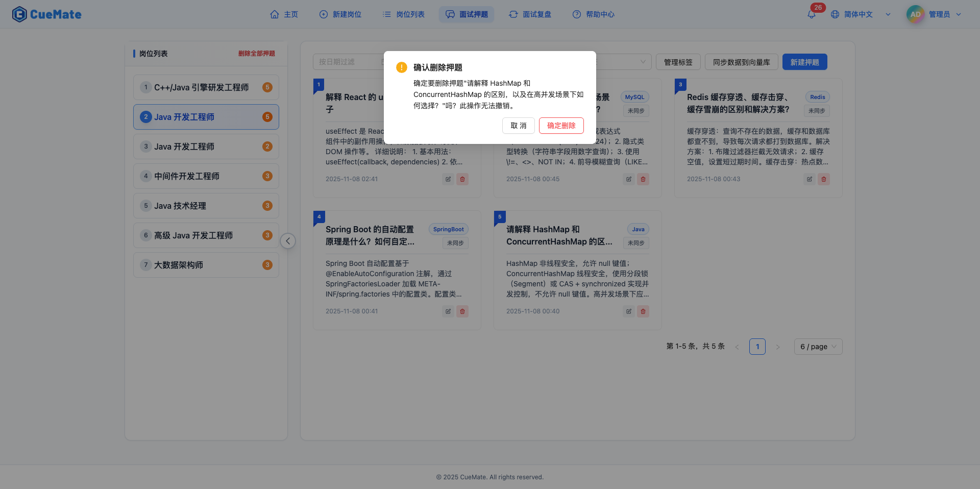The width and height of the screenshot is (980, 489).
Task: Click the notification bell icon
Action: click(x=811, y=14)
